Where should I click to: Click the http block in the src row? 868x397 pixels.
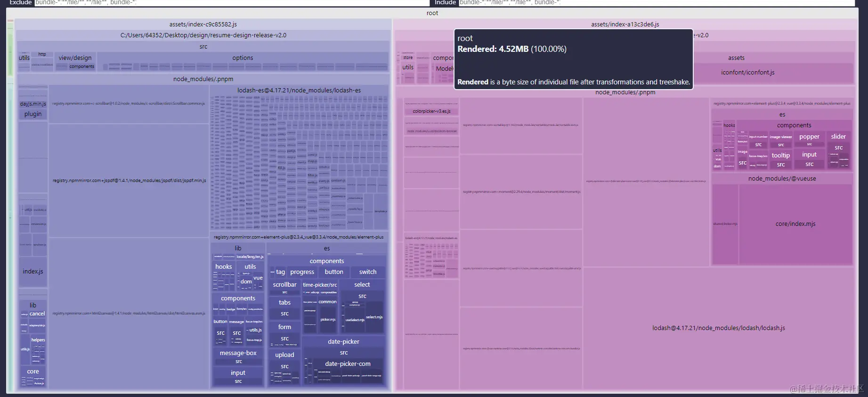(42, 54)
